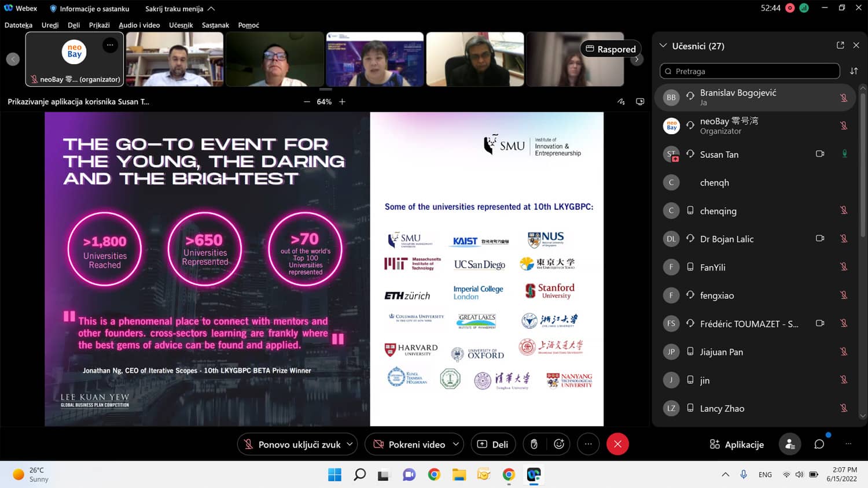Open more options on neoBay video tile
This screenshot has width=868, height=488.
[110, 45]
